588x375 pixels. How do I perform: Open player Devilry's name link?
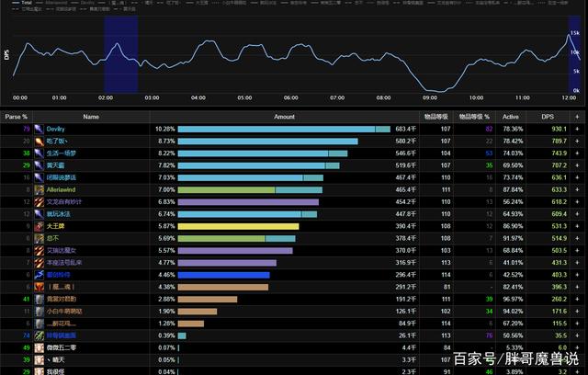pos(56,130)
